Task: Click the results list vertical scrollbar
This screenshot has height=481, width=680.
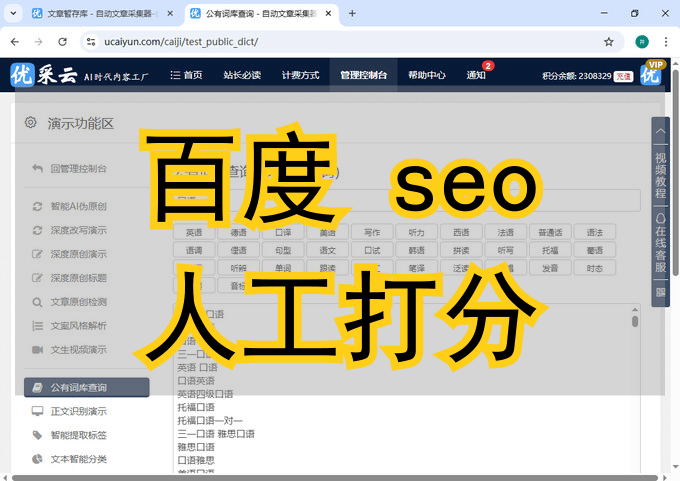Action: 635,320
